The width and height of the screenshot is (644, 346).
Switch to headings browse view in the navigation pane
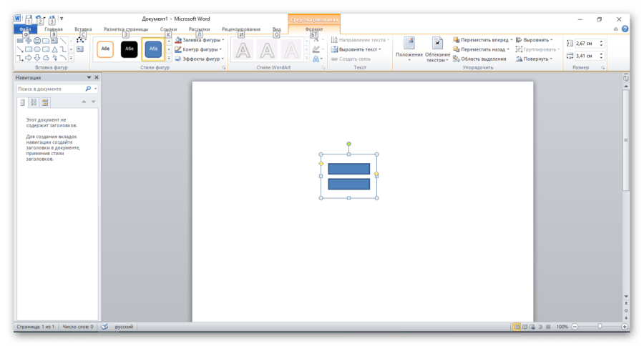23,102
